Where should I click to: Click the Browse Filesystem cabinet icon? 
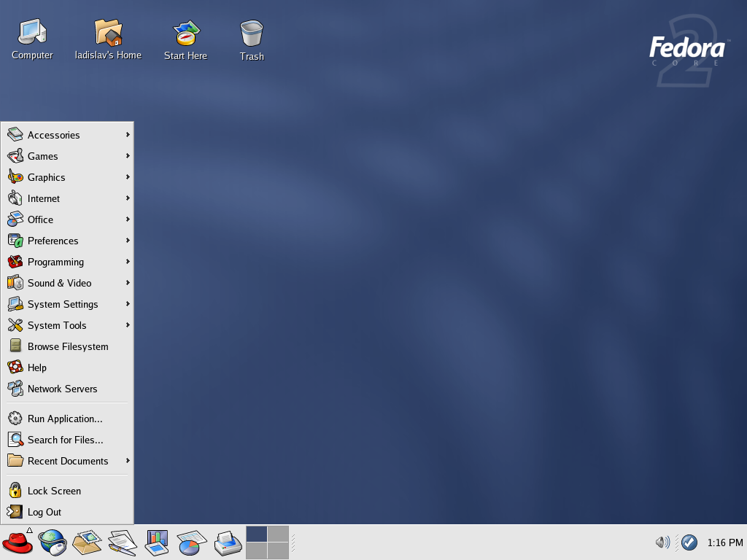(15, 346)
